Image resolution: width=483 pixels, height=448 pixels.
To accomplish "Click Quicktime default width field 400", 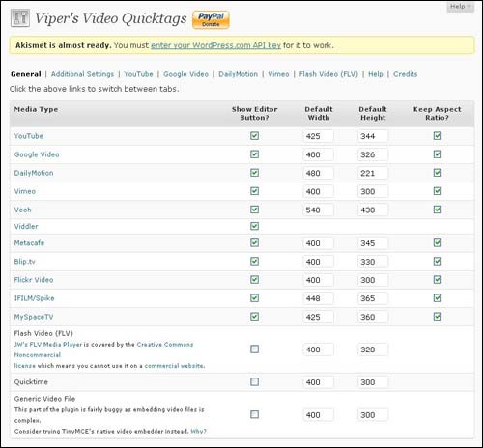I will point(318,382).
